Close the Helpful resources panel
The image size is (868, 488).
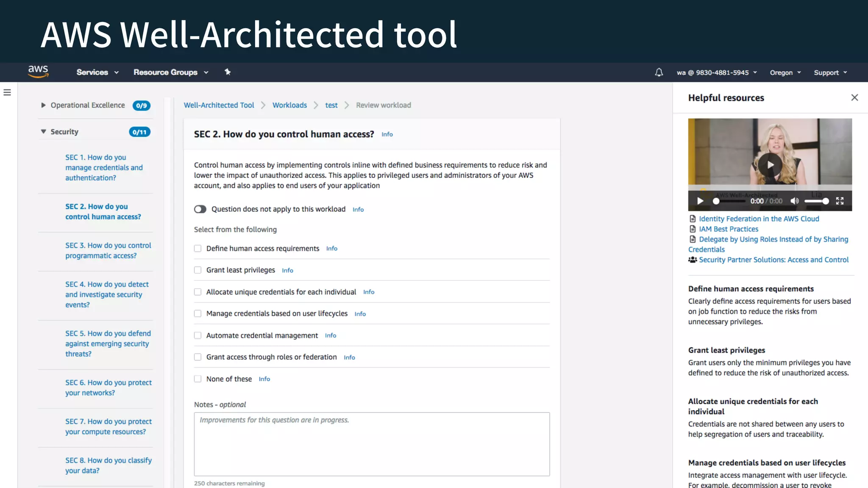(x=854, y=97)
